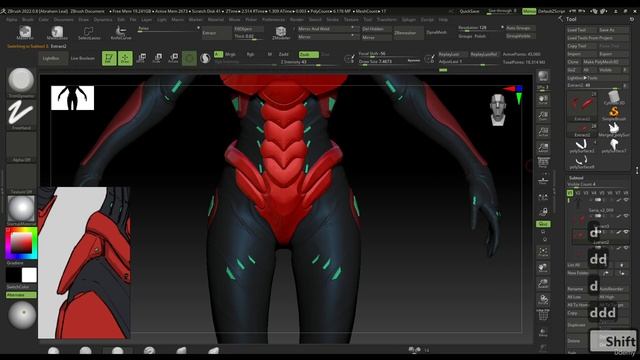Toggle the Gizmo 3D circle icon
Viewport: 640px width, 360px height.
tap(189, 58)
